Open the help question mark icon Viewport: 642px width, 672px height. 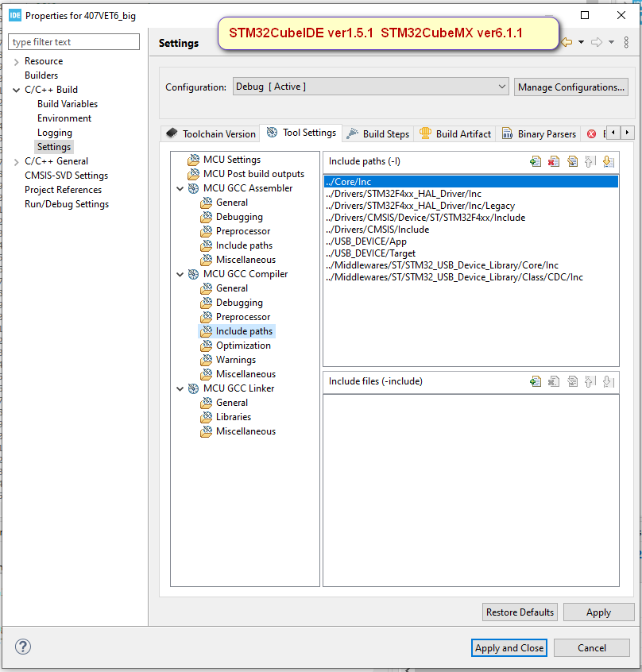point(23,647)
